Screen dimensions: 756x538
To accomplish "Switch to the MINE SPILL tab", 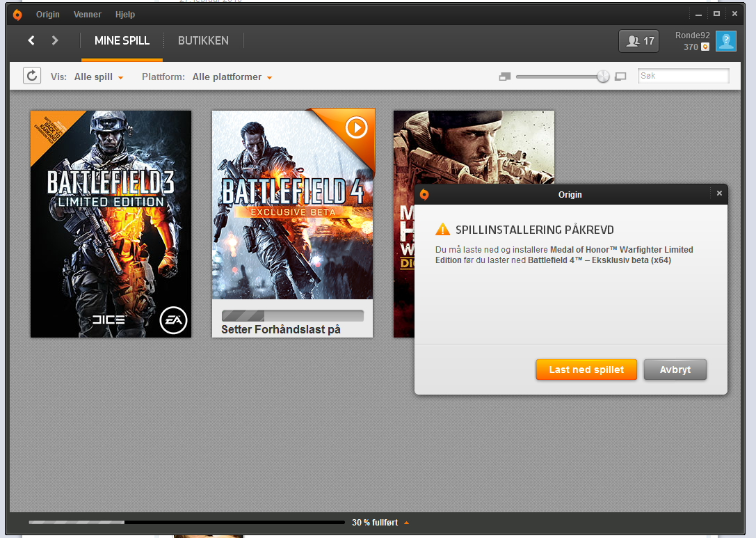I will 122,41.
